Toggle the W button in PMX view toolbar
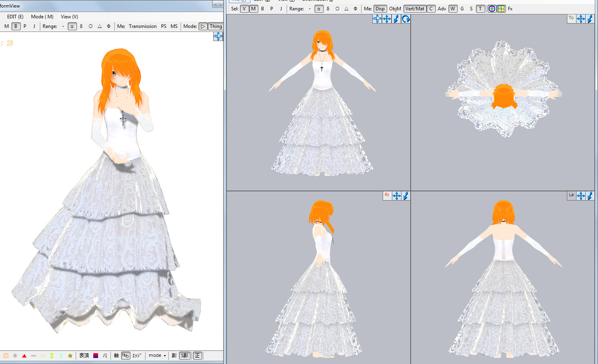The width and height of the screenshot is (598, 364). pyautogui.click(x=453, y=9)
